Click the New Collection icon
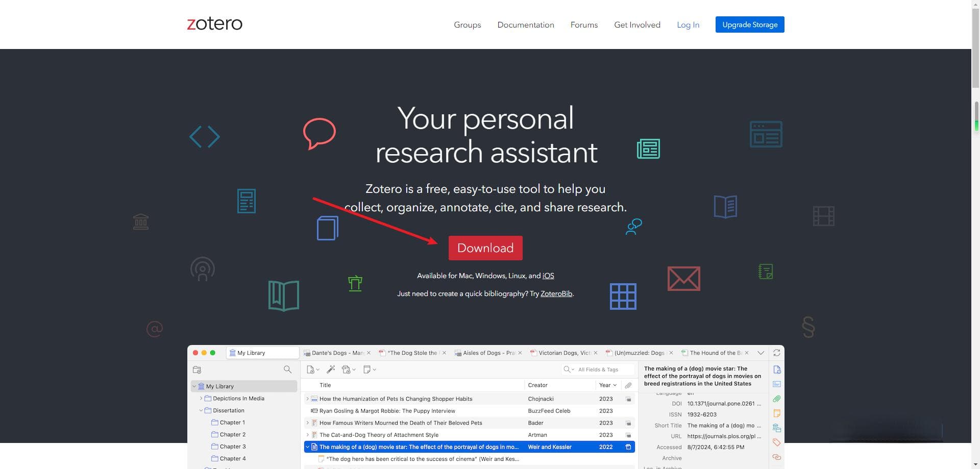The image size is (980, 469). click(197, 369)
